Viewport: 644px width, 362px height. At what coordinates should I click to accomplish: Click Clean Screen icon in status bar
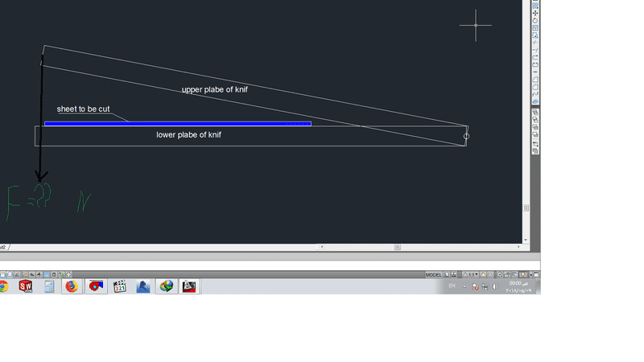536,274
